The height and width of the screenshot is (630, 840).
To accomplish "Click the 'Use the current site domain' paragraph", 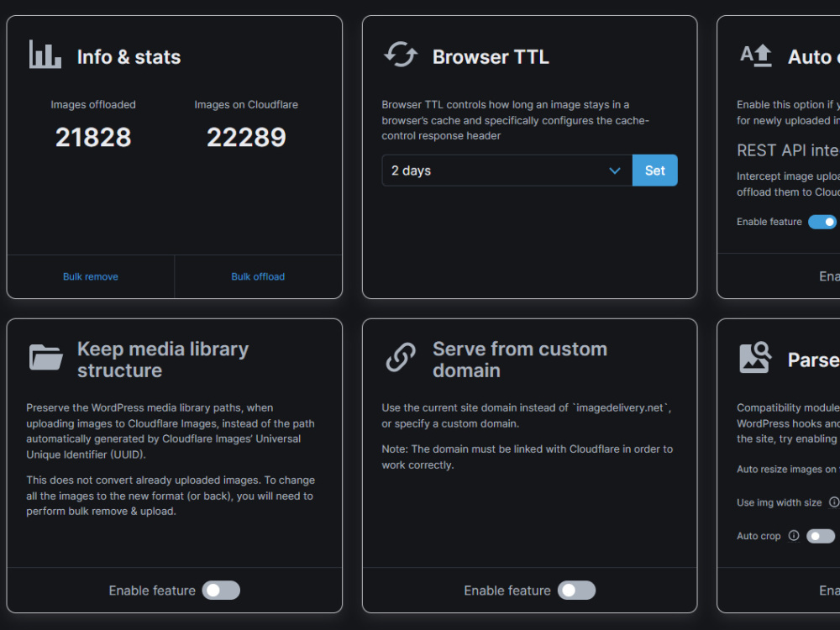I will [x=526, y=415].
